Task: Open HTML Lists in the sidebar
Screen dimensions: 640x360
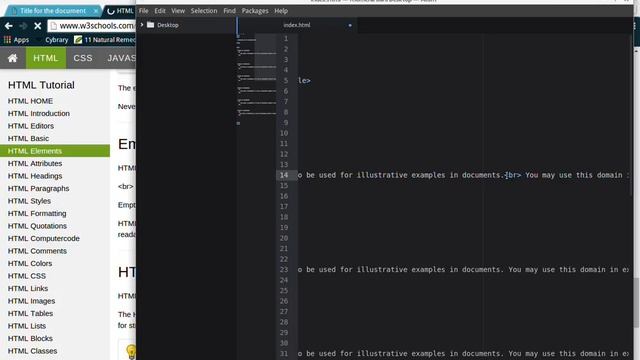Action: point(27,326)
